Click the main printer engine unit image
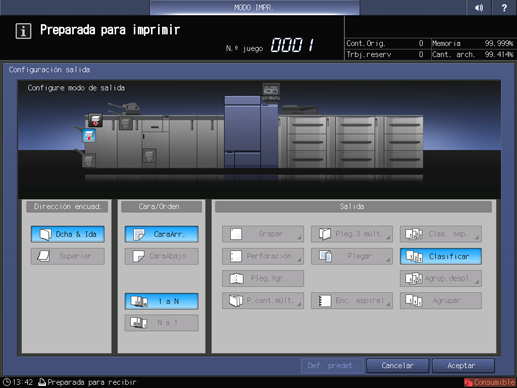Screen dimensions: 517x388 click(251, 132)
